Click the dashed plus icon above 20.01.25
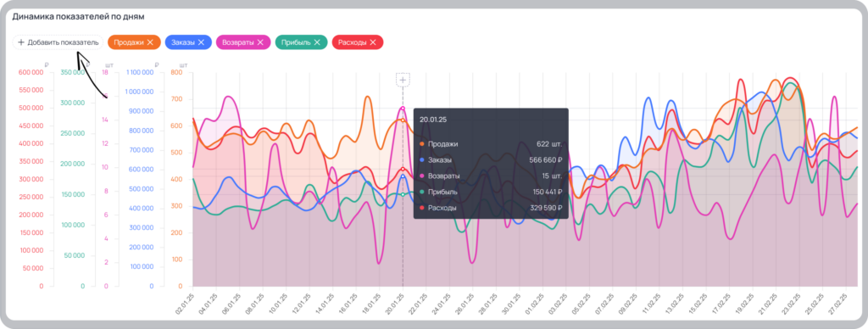The height and width of the screenshot is (329, 868). [403, 81]
